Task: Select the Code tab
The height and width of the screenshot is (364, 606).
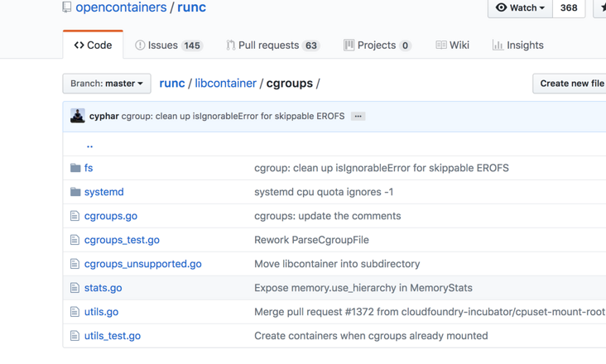Action: [x=94, y=45]
